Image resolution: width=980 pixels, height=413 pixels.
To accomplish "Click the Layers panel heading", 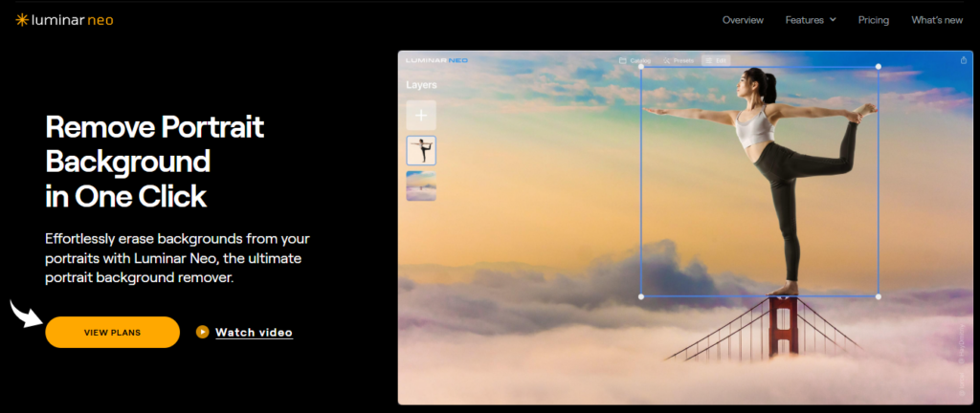I will click(x=421, y=85).
